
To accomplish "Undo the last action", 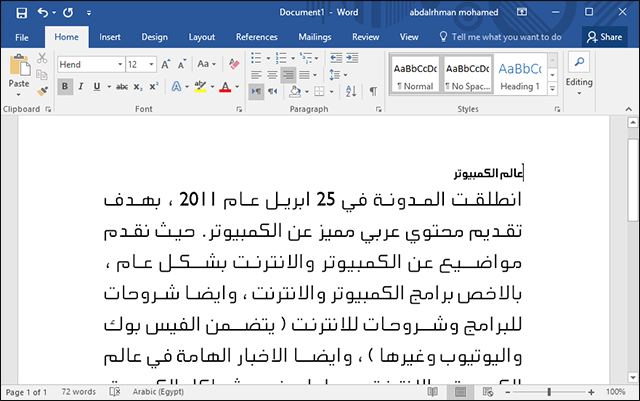I will point(43,13).
